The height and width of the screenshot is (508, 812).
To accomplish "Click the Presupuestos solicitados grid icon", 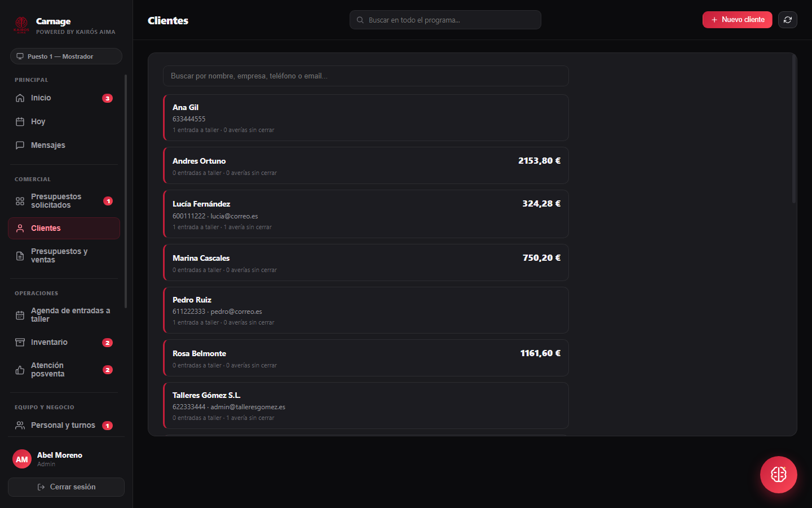I will [20, 201].
